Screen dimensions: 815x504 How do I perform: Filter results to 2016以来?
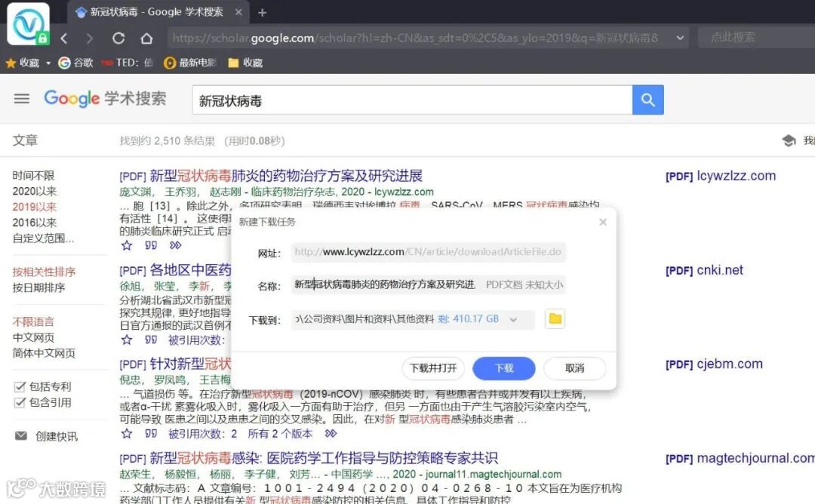pyautogui.click(x=34, y=223)
